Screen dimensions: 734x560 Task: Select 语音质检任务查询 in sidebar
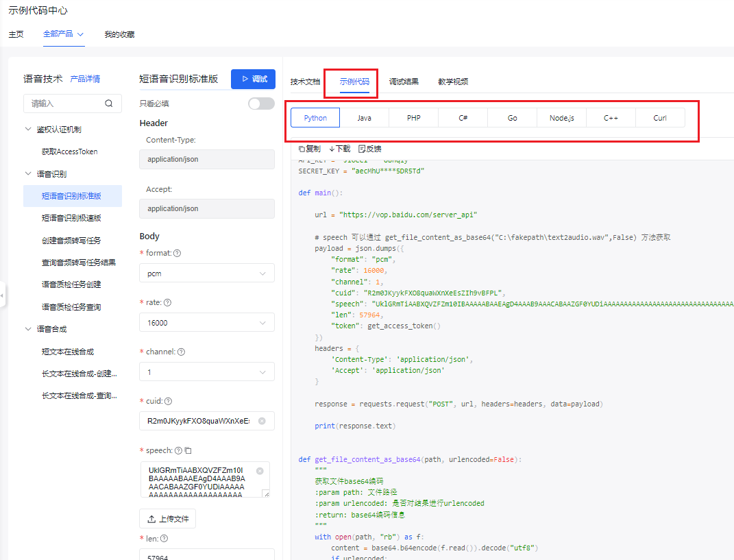73,307
